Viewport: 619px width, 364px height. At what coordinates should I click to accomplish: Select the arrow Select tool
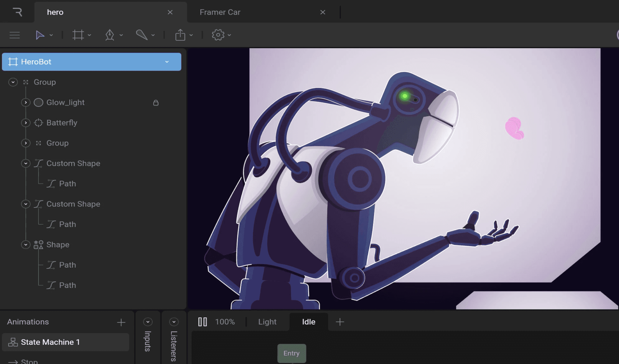tap(40, 35)
